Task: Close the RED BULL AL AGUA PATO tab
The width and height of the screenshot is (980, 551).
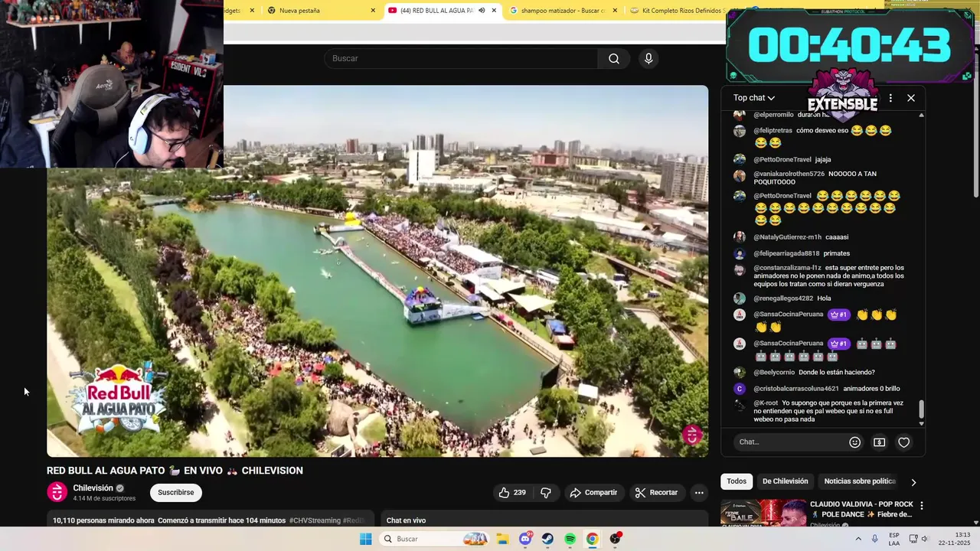Action: [494, 11]
